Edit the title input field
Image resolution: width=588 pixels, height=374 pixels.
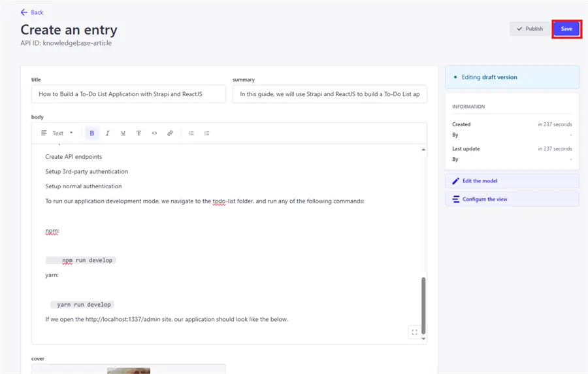[x=128, y=94]
